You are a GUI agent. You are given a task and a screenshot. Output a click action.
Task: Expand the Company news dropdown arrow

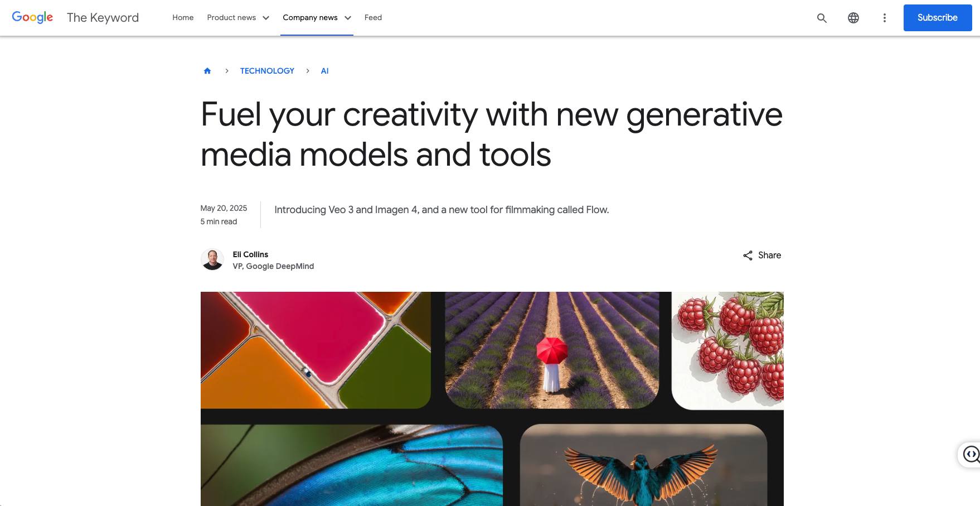coord(348,18)
